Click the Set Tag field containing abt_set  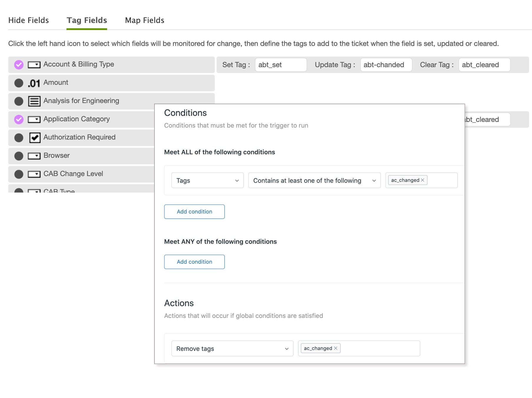click(x=281, y=65)
